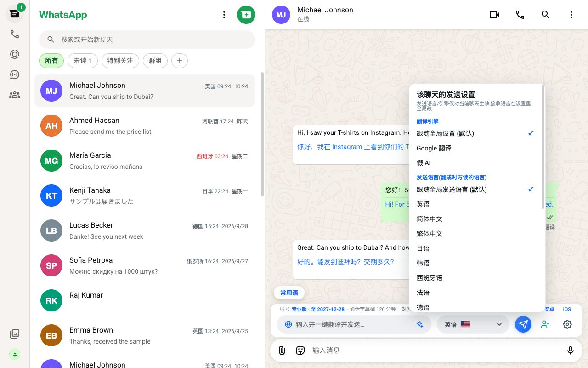Screen dimensions: 588x368
Task: Choose 英语 in the send-language list
Action: click(475, 204)
